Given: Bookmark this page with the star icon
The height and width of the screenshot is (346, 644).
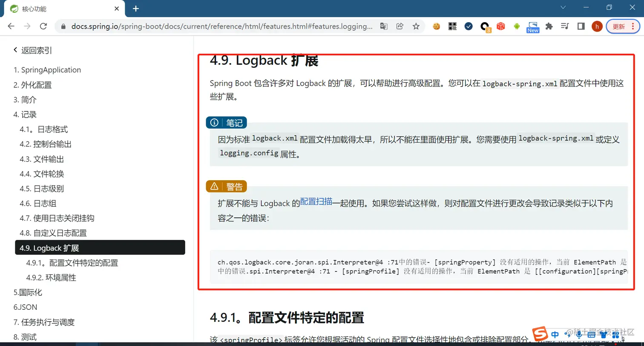Looking at the screenshot, I should pyautogui.click(x=416, y=26).
